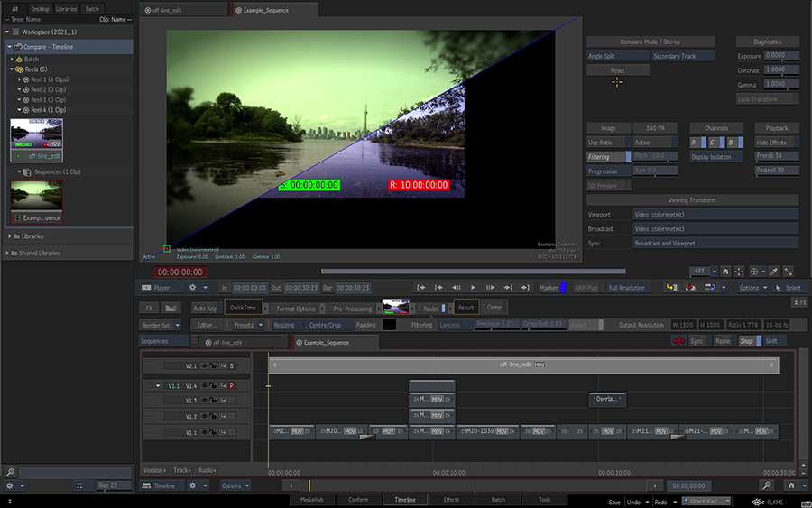
Task: Expand the Libraries section in media panel
Action: point(11,236)
